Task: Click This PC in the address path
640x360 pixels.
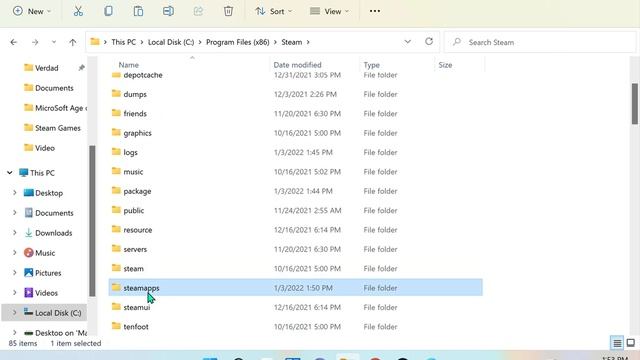Action: (x=124, y=42)
